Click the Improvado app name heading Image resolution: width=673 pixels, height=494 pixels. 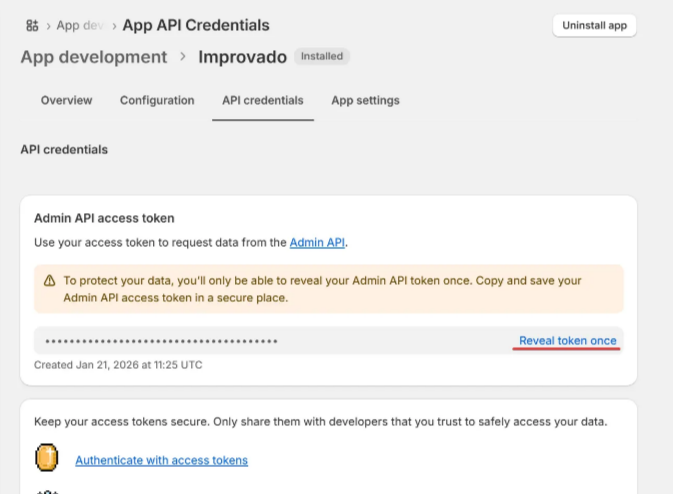point(241,57)
